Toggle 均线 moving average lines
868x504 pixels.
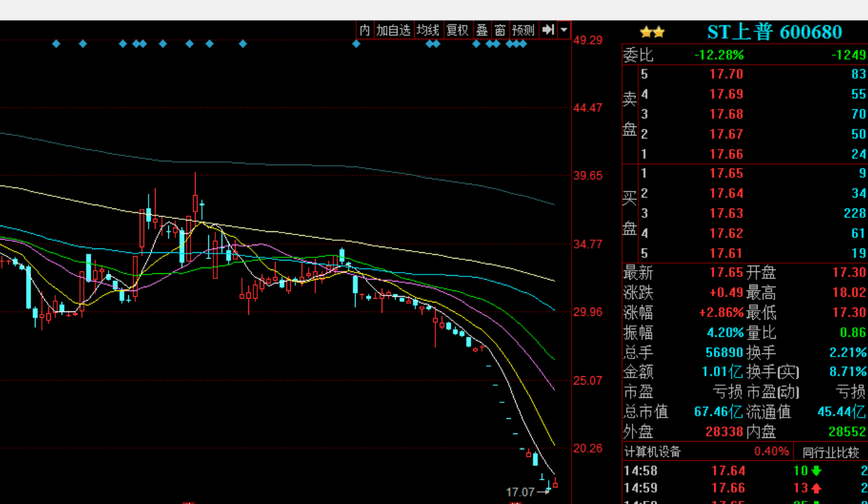[428, 30]
